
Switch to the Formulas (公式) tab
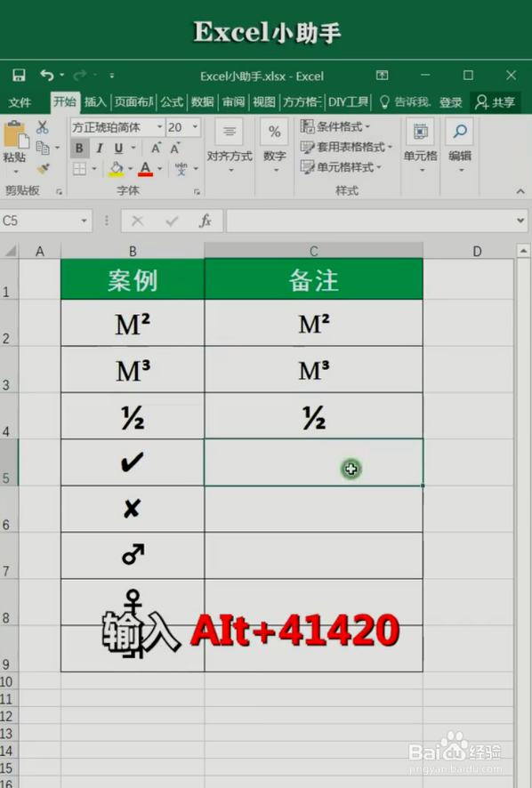point(172,102)
